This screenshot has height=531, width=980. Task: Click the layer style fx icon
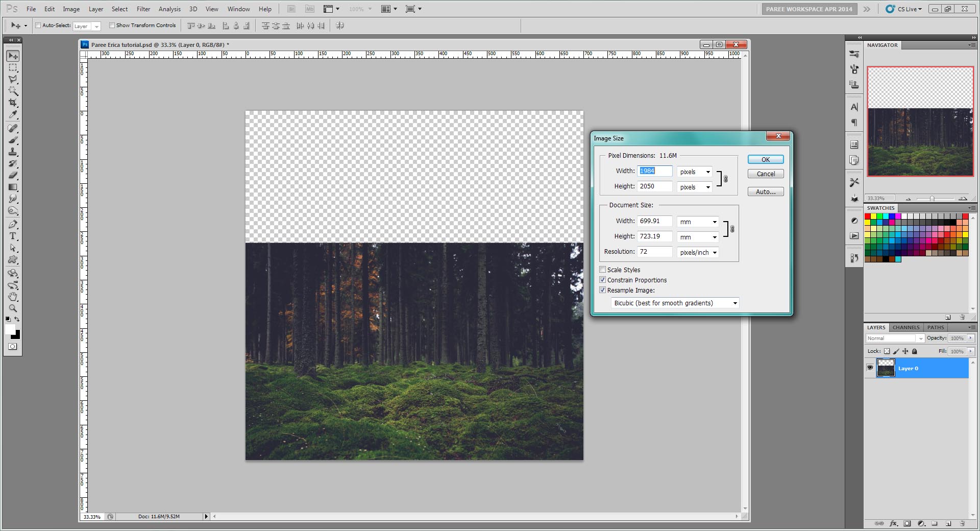[x=893, y=523]
